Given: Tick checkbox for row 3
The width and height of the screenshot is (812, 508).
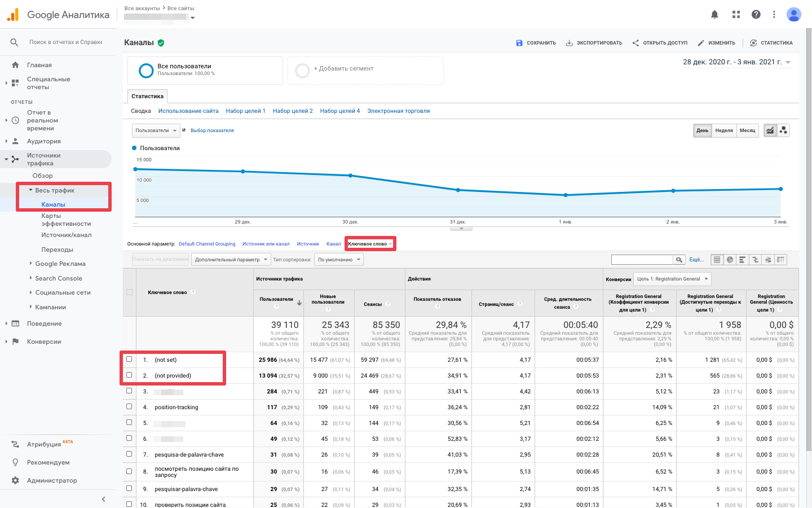Looking at the screenshot, I should 129,391.
